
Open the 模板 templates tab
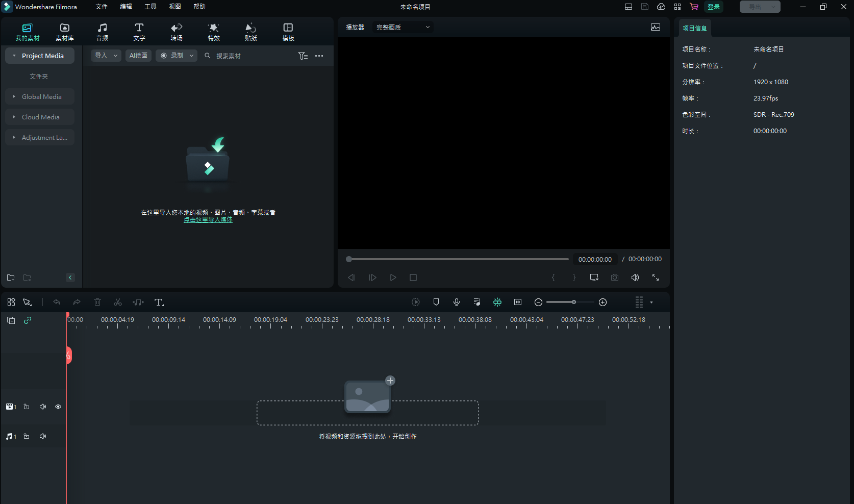(288, 32)
